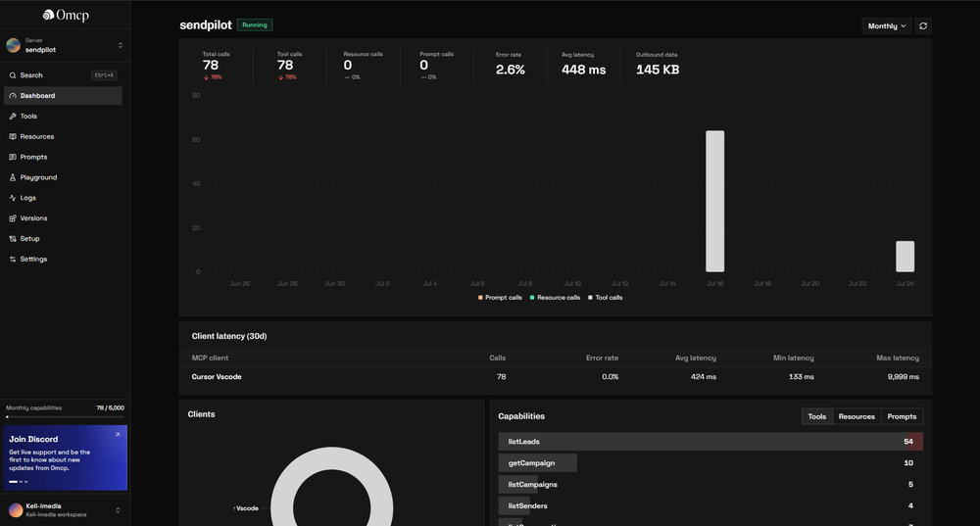Select the Tools capabilities tab
The width and height of the screenshot is (980, 526).
[817, 416]
